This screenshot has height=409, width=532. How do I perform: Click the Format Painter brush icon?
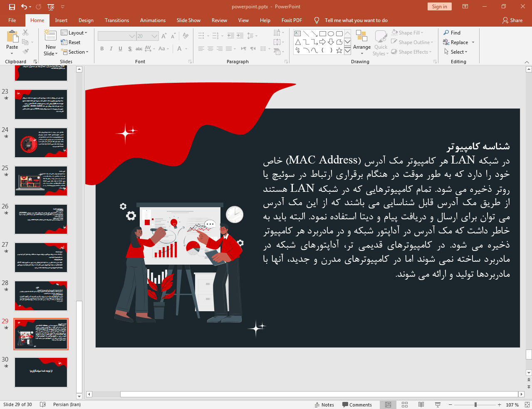(25, 52)
